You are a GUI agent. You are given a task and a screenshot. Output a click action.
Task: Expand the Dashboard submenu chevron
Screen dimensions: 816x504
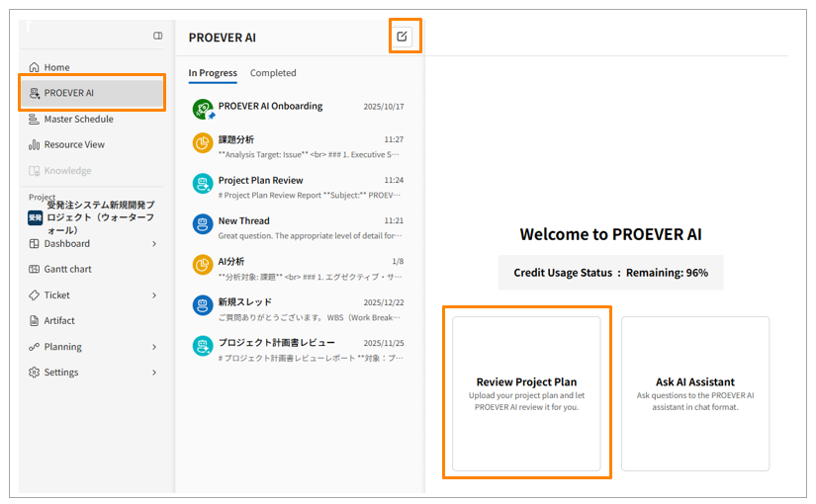click(154, 243)
